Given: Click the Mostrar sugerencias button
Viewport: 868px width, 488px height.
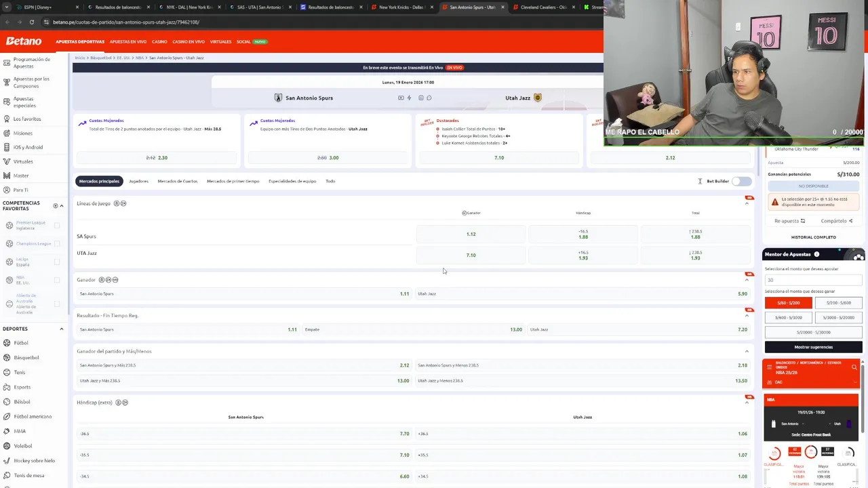Looking at the screenshot, I should 813,347.
